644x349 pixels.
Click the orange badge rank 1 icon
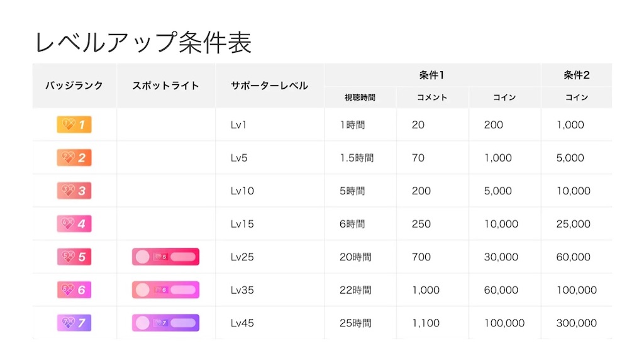pyautogui.click(x=74, y=125)
